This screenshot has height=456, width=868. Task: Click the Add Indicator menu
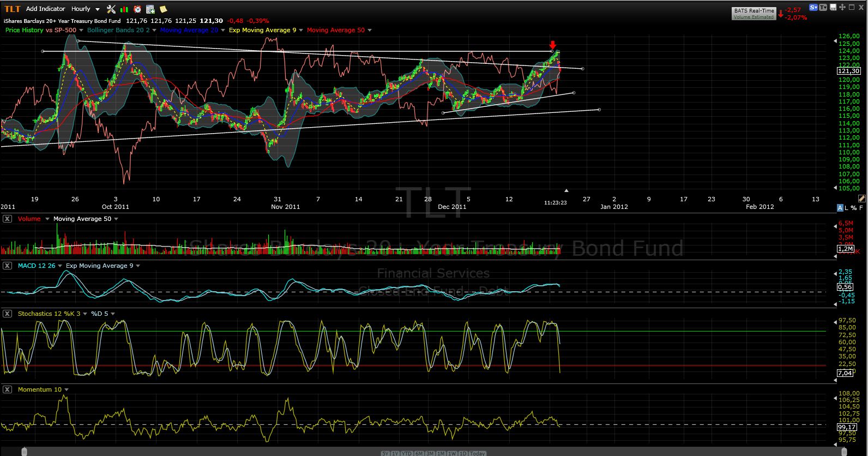click(x=45, y=9)
